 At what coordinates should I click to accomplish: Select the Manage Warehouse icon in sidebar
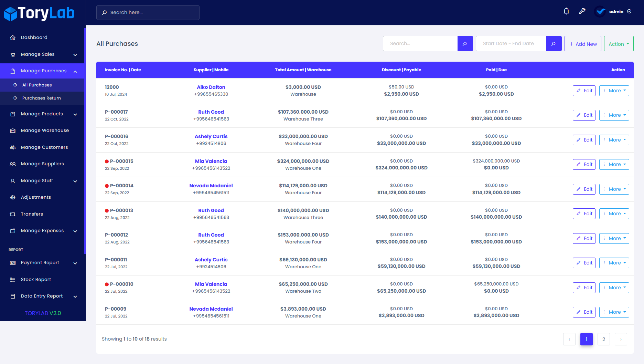[13, 130]
